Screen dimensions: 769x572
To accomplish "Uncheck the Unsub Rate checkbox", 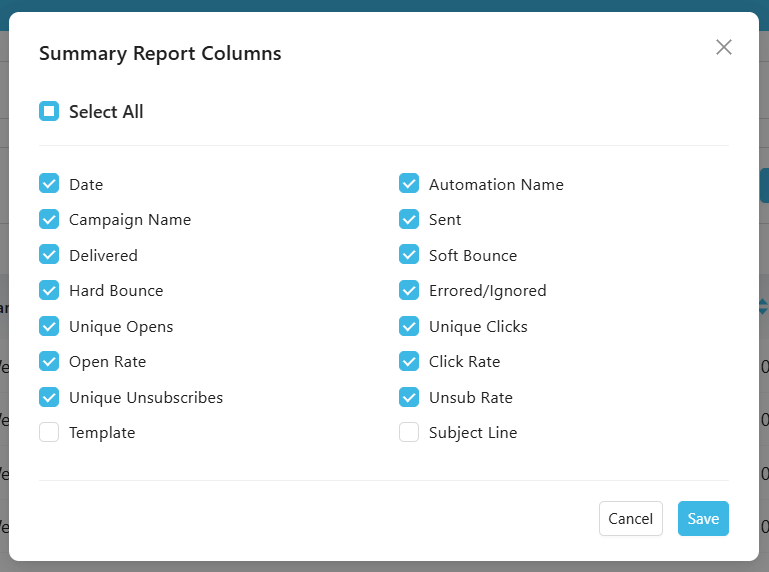I will 409,397.
